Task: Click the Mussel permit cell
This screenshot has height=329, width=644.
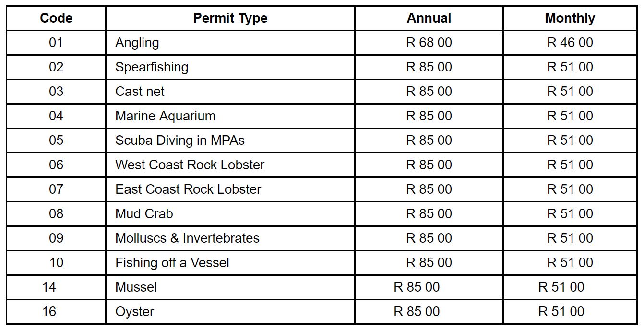Action: pyautogui.click(x=136, y=287)
